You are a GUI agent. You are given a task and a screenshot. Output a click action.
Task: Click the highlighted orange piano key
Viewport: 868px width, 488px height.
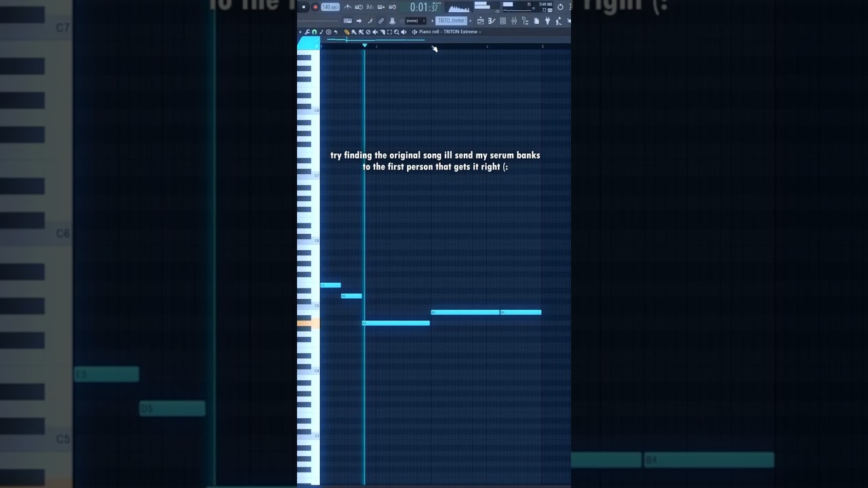(x=308, y=323)
